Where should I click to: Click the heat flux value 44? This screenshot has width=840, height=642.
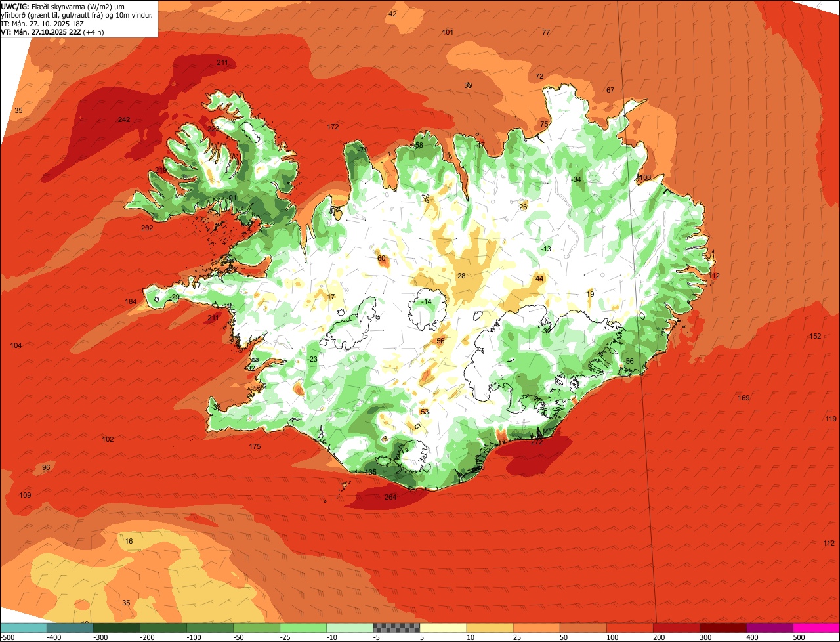click(x=539, y=278)
